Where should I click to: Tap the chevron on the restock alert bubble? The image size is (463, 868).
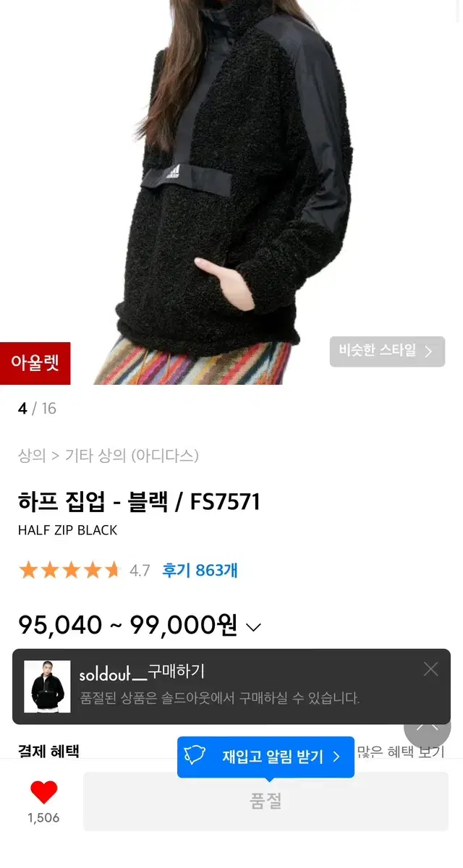coord(336,757)
